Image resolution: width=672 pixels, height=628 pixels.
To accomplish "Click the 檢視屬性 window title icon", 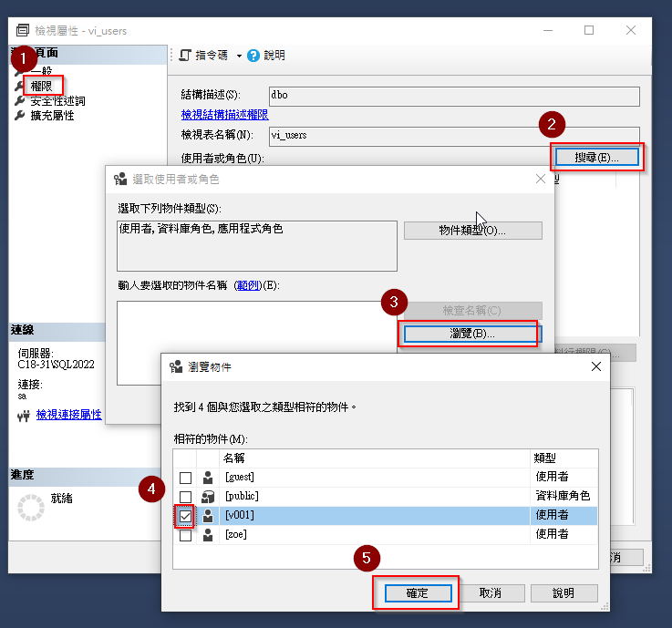I will click(x=22, y=30).
